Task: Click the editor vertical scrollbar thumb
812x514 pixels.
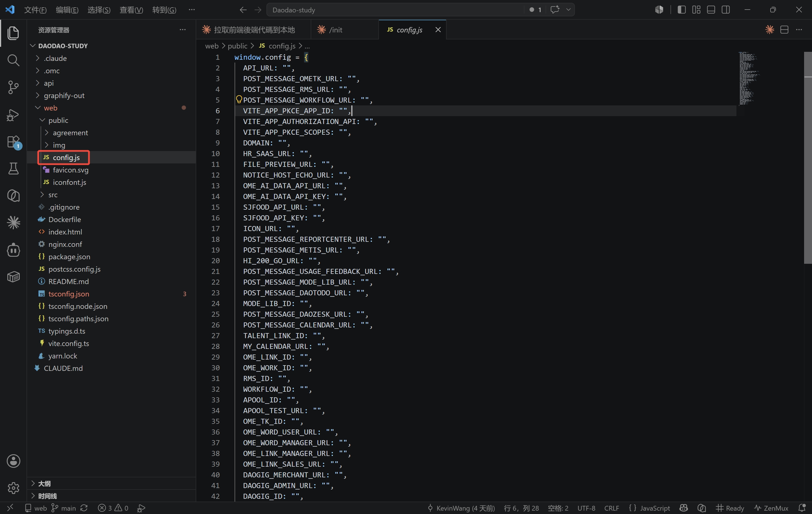Action: (807, 158)
